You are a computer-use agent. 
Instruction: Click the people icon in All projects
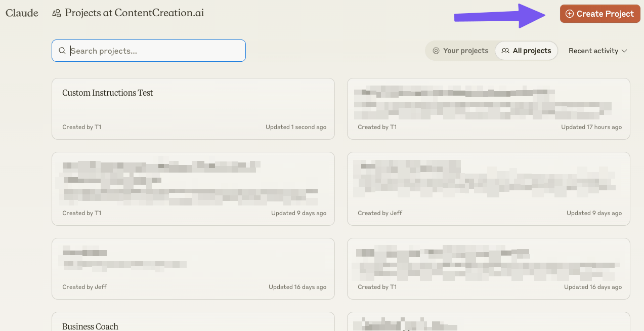pyautogui.click(x=505, y=51)
